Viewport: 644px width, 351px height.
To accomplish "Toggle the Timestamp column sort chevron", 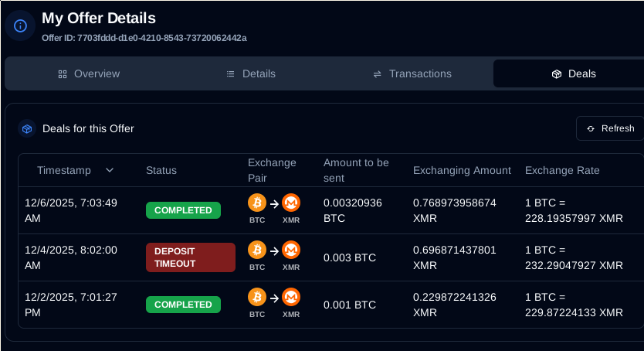I will (110, 170).
